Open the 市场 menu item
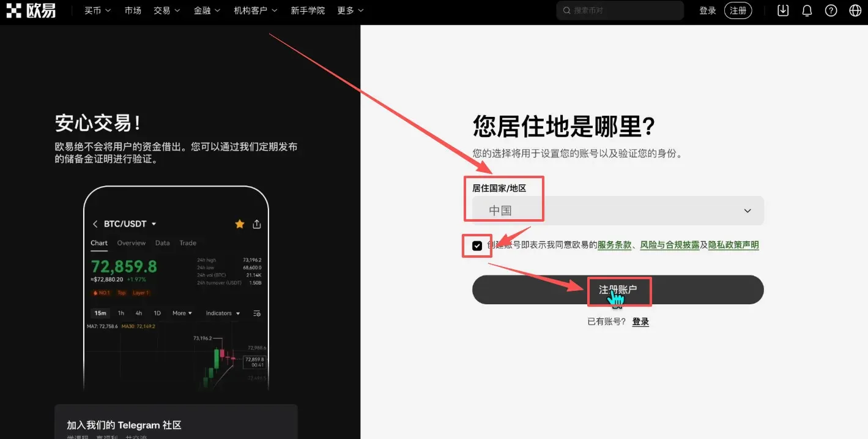Screen dimensions: 868x439 coord(133,10)
